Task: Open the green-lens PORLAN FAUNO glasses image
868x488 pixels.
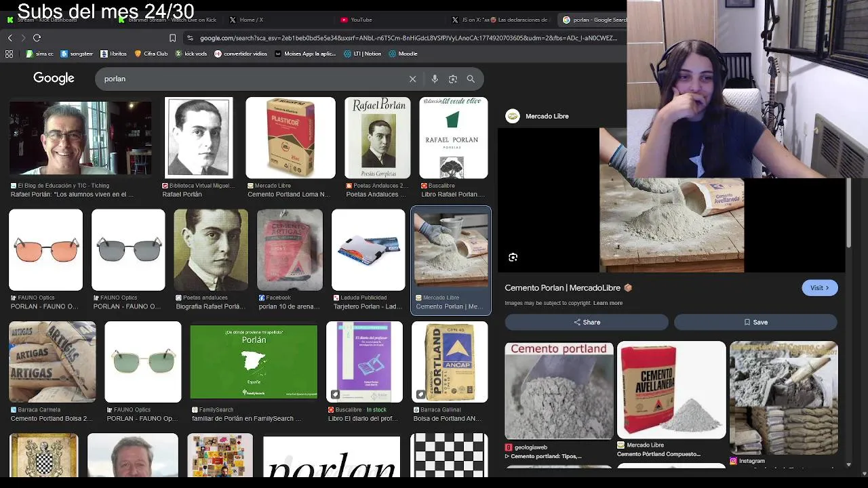Action: pyautogui.click(x=143, y=362)
